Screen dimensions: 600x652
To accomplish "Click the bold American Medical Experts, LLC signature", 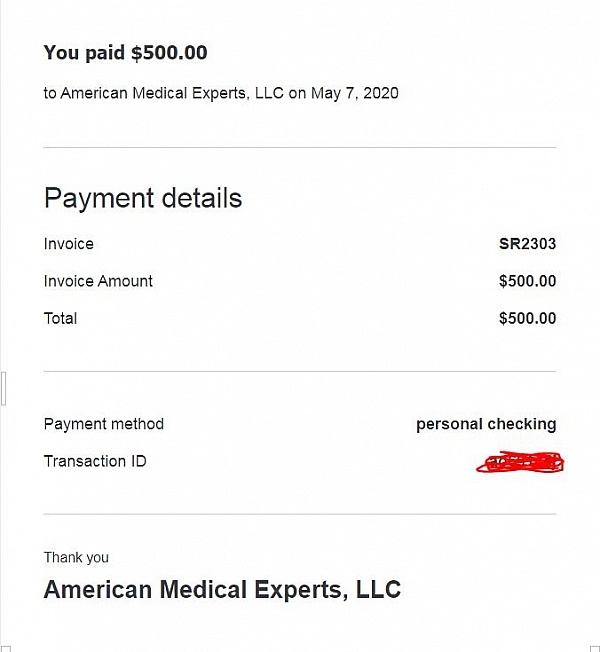I will [x=222, y=589].
